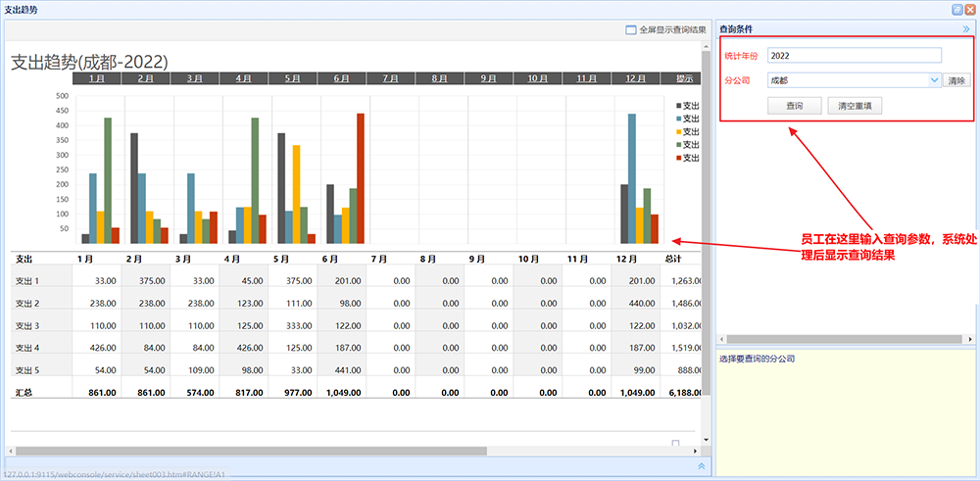Click the 1,486.0 total for 支出 2
This screenshot has height=481, width=980.
[686, 304]
